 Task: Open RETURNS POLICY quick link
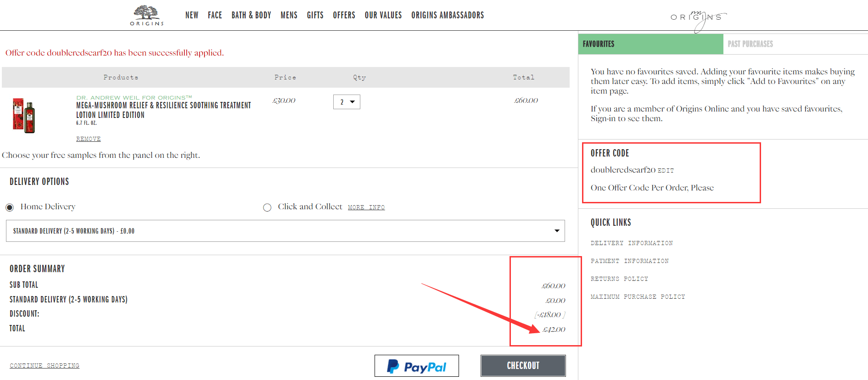619,279
